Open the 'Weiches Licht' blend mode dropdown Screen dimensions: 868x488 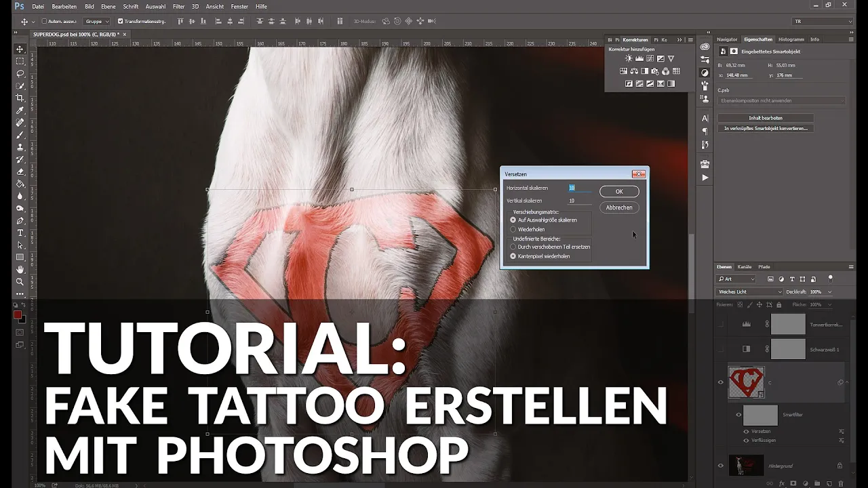[x=749, y=292]
